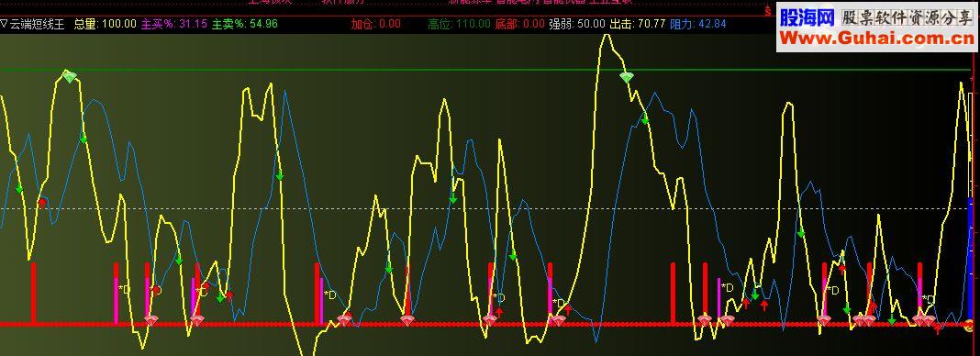Click the leftmost green diamond sell marker
The image size is (980, 356).
70,77
